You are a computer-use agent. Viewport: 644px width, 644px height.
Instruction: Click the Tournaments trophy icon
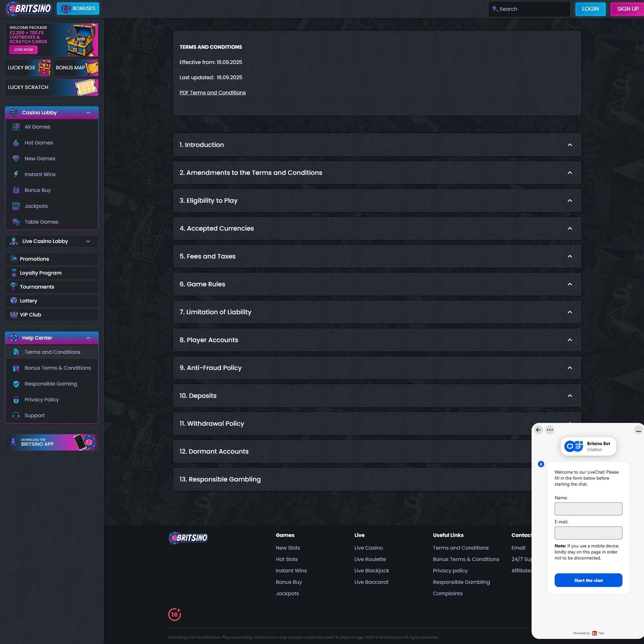pyautogui.click(x=14, y=287)
